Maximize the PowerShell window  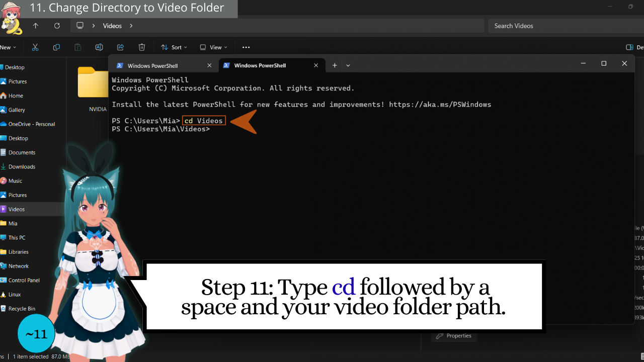604,63
